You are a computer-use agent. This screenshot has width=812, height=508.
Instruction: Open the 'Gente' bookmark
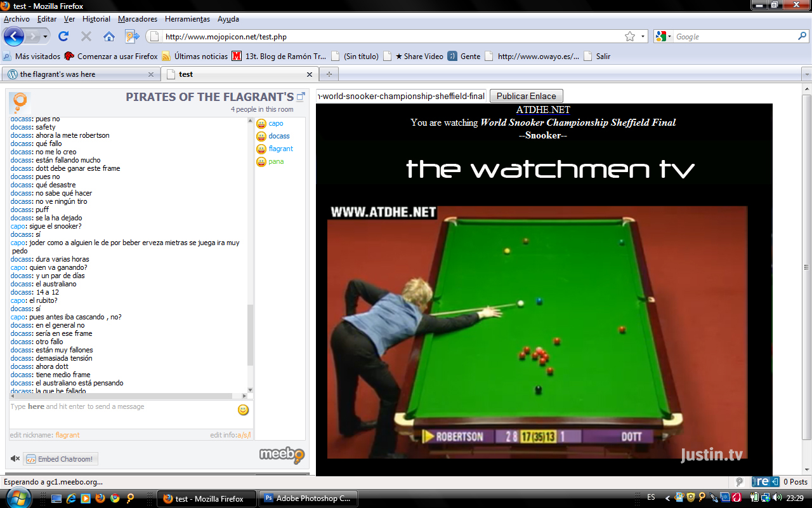(x=464, y=56)
